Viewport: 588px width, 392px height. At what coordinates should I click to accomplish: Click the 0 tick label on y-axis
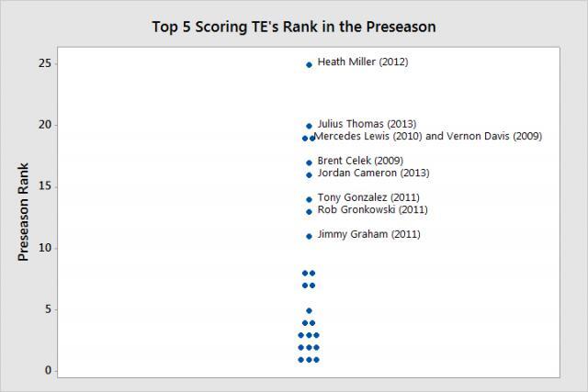[x=48, y=371]
